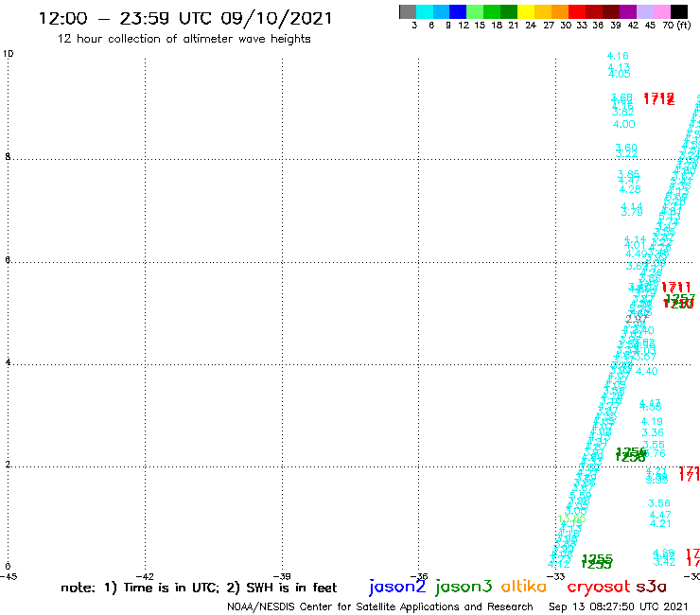Click the wave height value '3.36'

point(653,432)
